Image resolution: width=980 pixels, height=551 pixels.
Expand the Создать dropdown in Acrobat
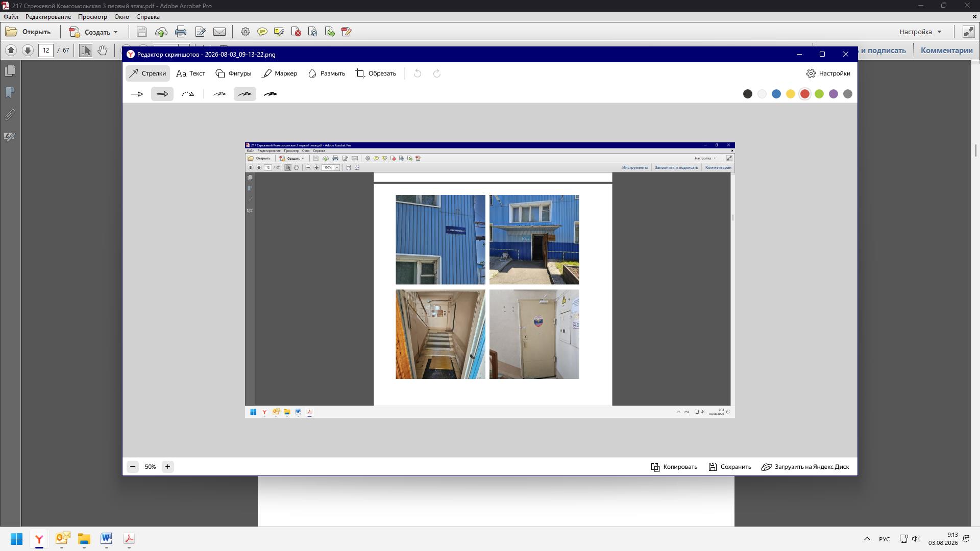tap(93, 32)
